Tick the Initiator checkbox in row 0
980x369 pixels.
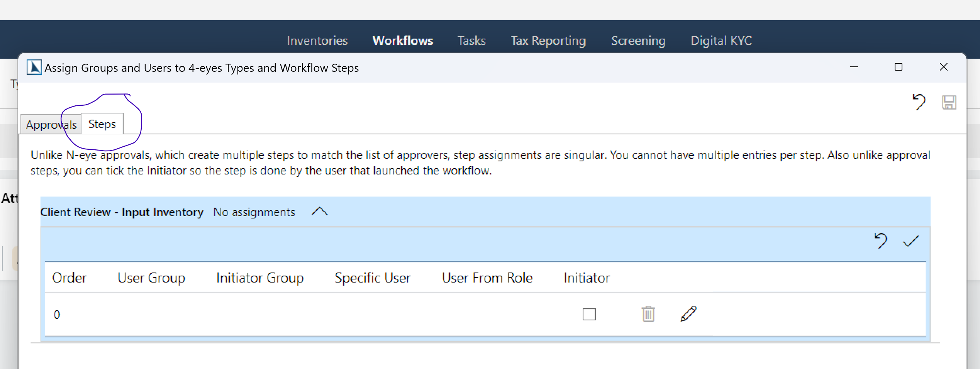point(589,314)
